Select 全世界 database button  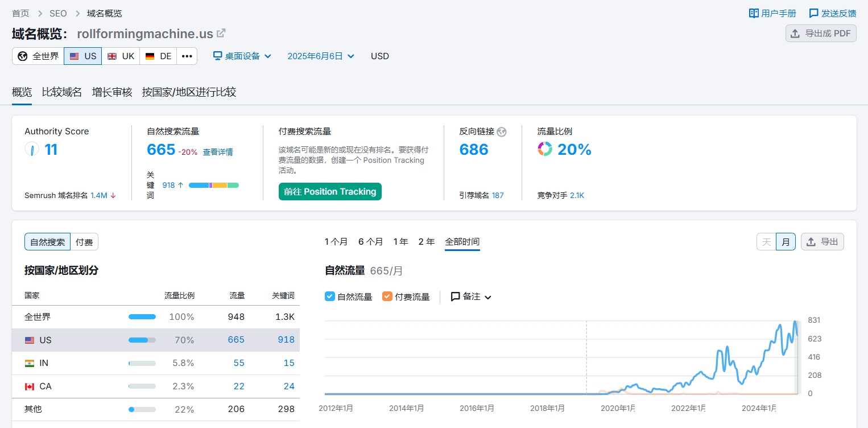38,56
